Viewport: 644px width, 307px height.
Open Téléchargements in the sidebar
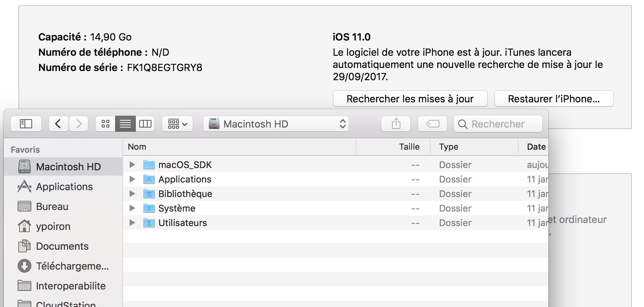pos(72,266)
